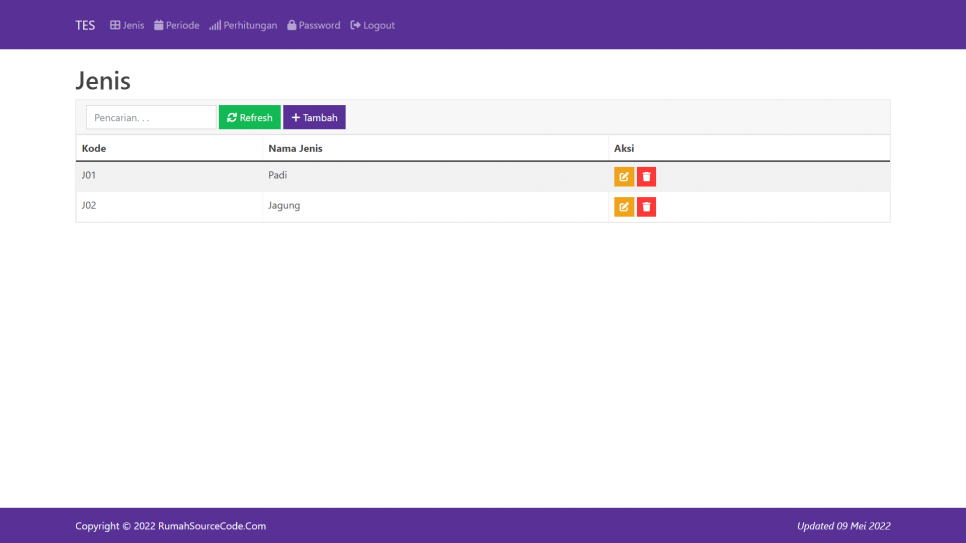
Task: Click the sign-out arrow icon for Logout
Action: 355,25
